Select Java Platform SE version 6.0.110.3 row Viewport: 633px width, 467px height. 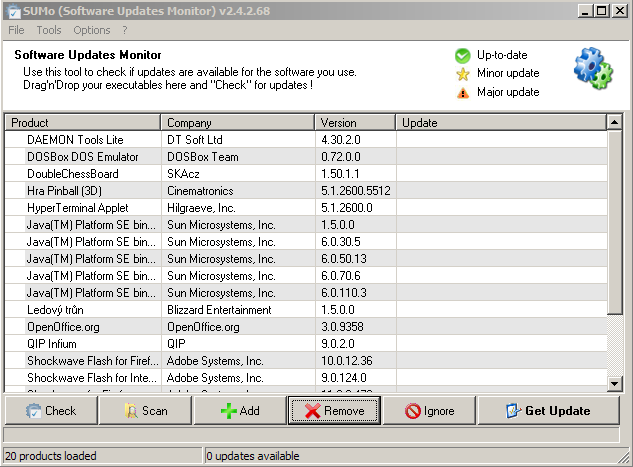[x=306, y=293]
